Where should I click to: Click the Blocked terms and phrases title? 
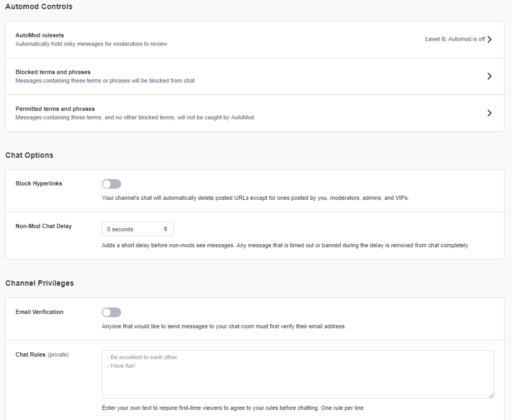pos(53,72)
